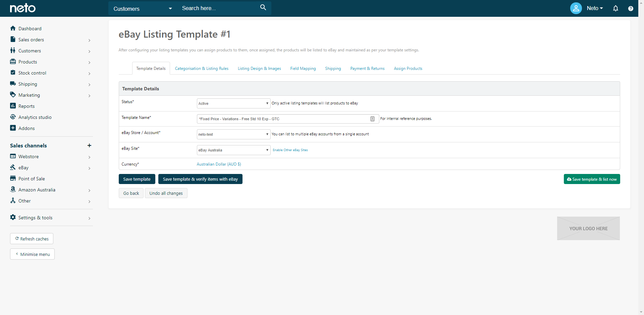644x315 pixels.
Task: Focus the Template Name input field
Action: coord(288,119)
